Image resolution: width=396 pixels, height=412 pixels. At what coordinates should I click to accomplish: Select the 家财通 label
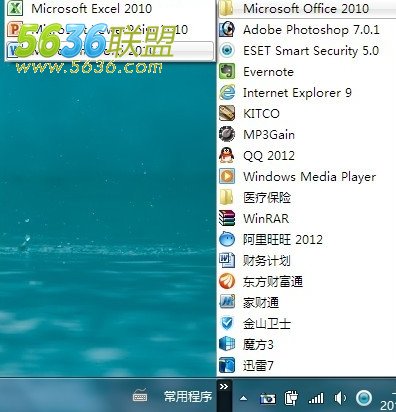pos(261,302)
